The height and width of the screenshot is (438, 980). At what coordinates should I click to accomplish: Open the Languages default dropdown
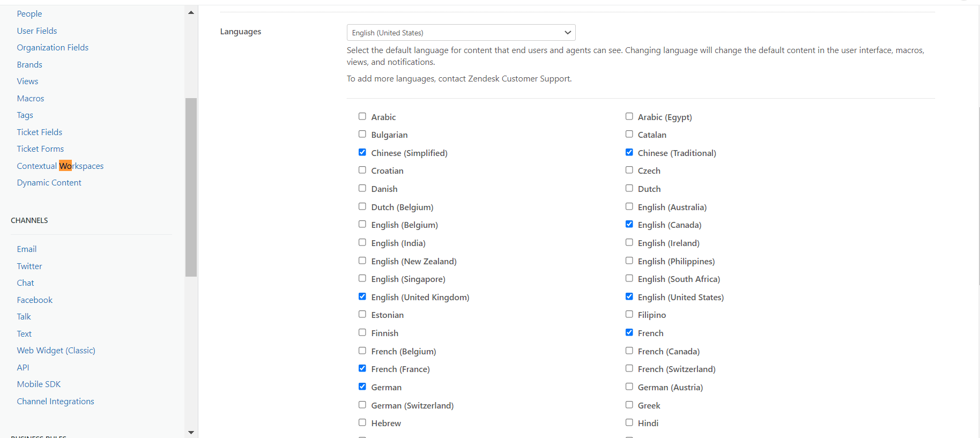[x=461, y=33]
